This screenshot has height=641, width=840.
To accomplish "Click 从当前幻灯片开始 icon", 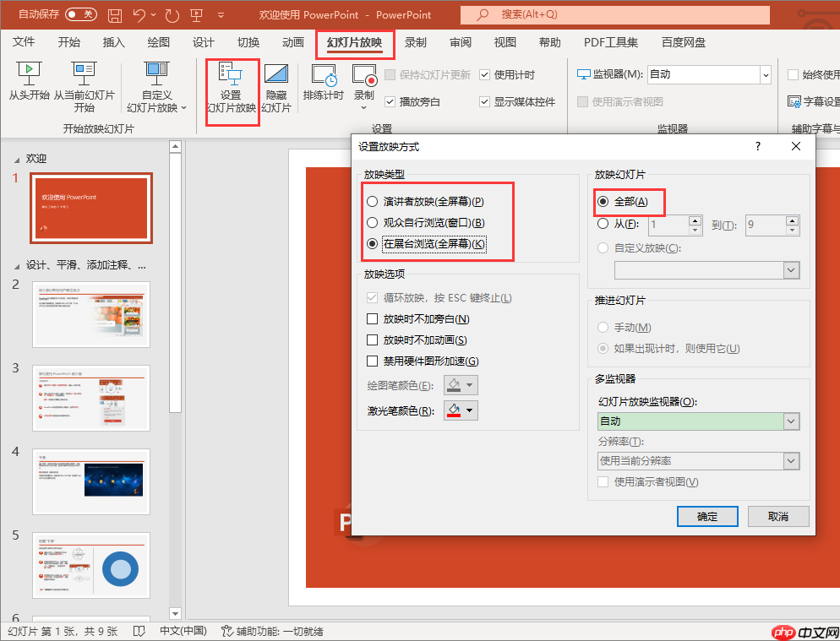I will tap(85, 73).
